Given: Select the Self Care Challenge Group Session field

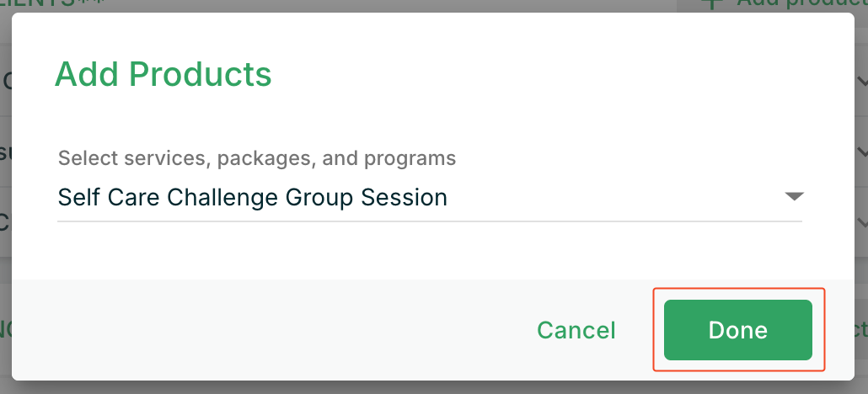Looking at the screenshot, I should (x=253, y=198).
